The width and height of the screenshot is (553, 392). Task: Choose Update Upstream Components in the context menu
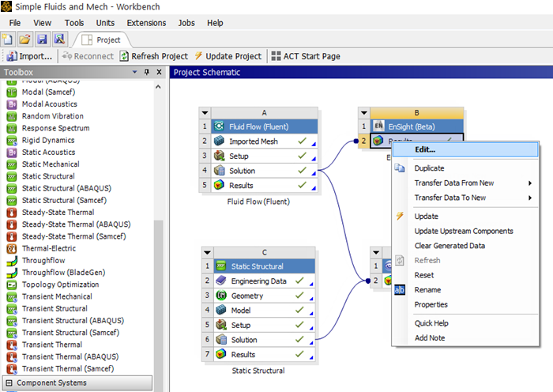465,231
